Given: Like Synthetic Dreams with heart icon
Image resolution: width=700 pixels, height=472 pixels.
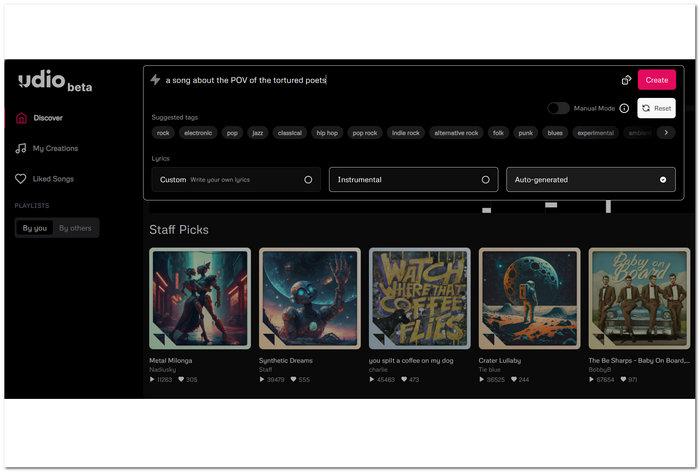Looking at the screenshot, I should point(293,380).
